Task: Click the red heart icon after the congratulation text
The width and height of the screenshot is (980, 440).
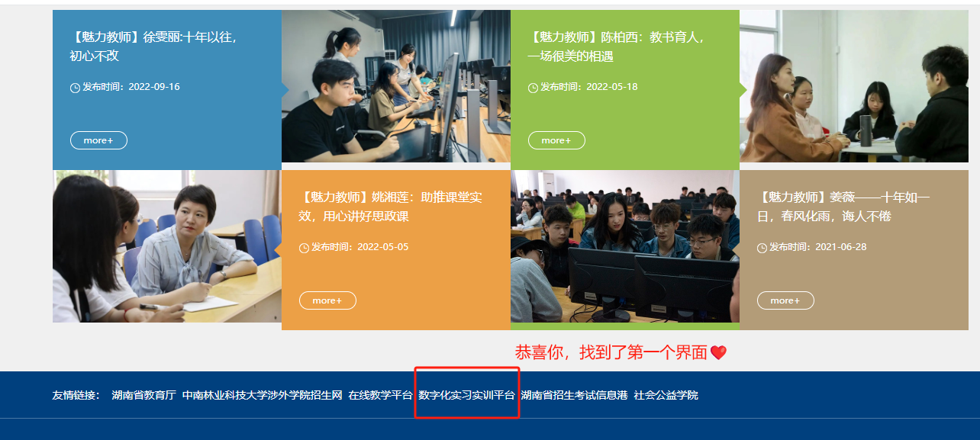Action: (x=718, y=352)
